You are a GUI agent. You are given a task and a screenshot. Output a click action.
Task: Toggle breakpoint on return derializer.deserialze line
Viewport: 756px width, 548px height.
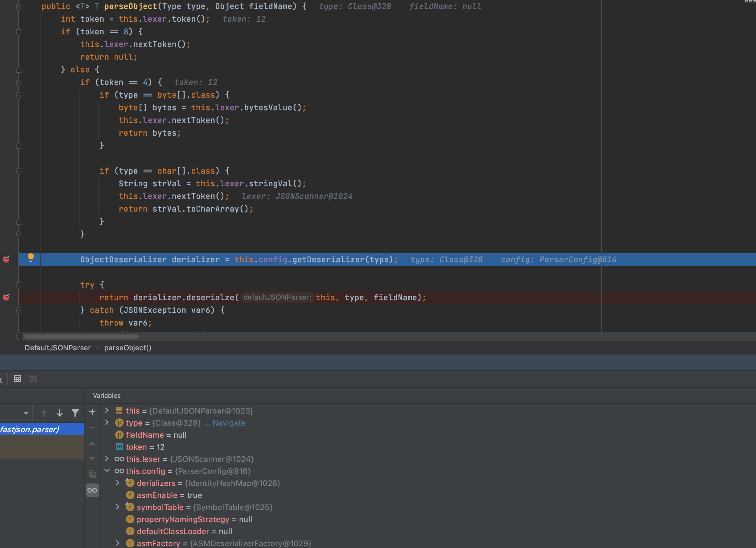point(6,297)
